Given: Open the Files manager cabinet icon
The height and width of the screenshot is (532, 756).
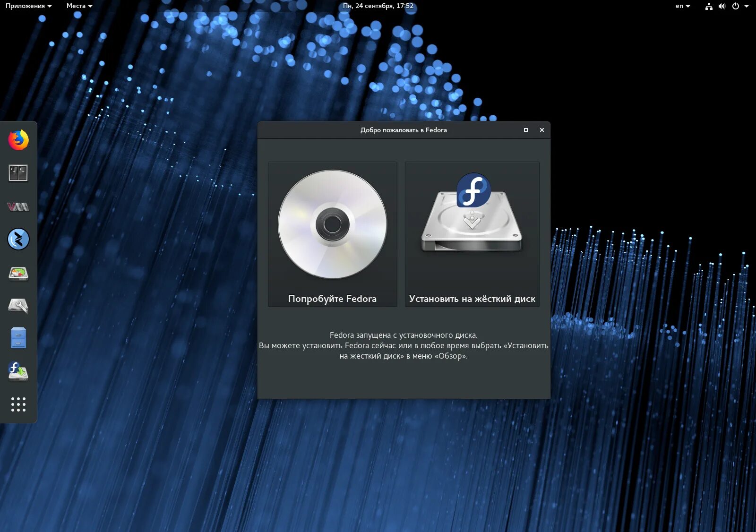Looking at the screenshot, I should tap(18, 338).
